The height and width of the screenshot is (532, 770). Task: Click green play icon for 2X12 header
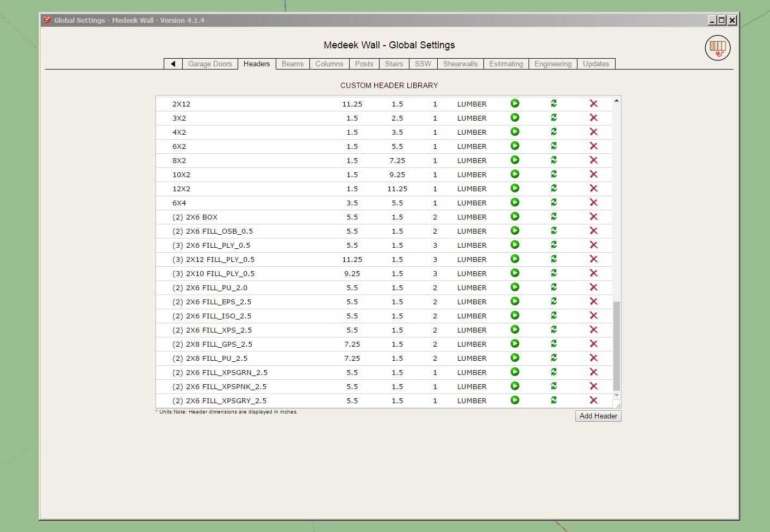(515, 103)
